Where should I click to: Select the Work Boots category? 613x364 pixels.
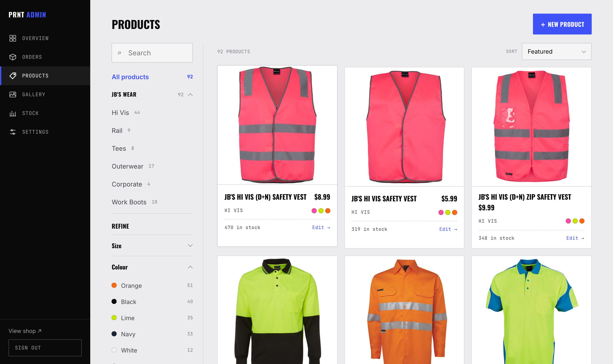pos(135,202)
